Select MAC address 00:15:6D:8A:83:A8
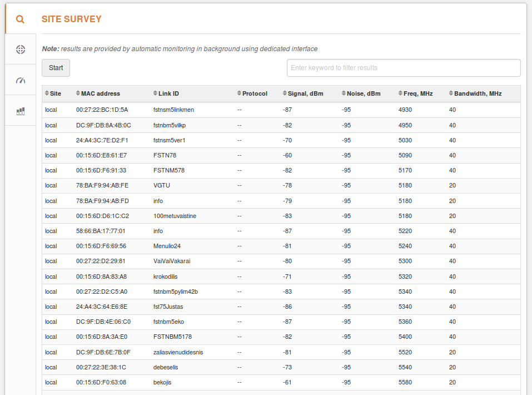 coord(101,276)
